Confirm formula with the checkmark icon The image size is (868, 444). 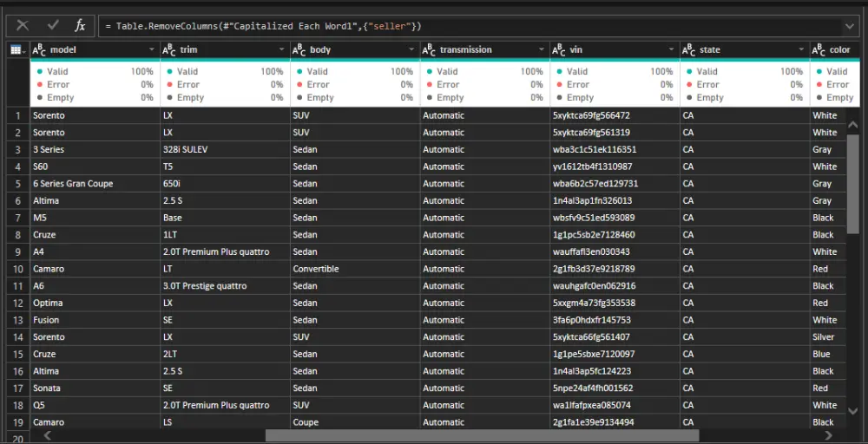[x=53, y=25]
